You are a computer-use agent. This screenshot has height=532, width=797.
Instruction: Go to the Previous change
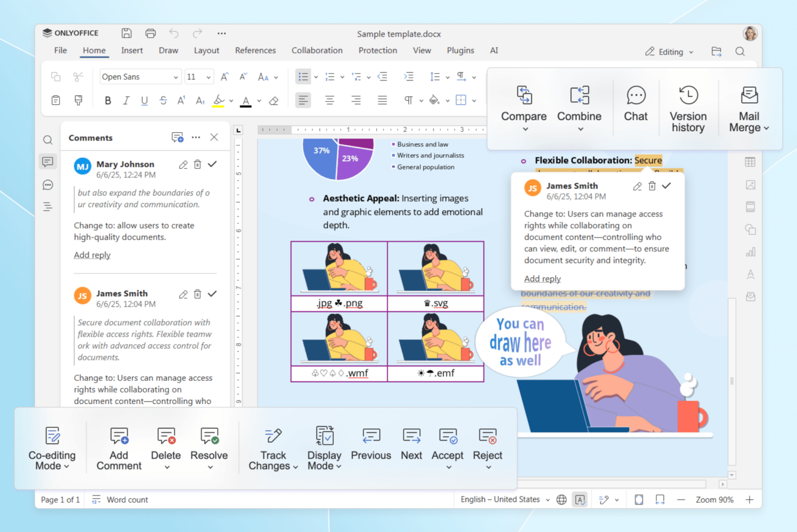point(371,444)
